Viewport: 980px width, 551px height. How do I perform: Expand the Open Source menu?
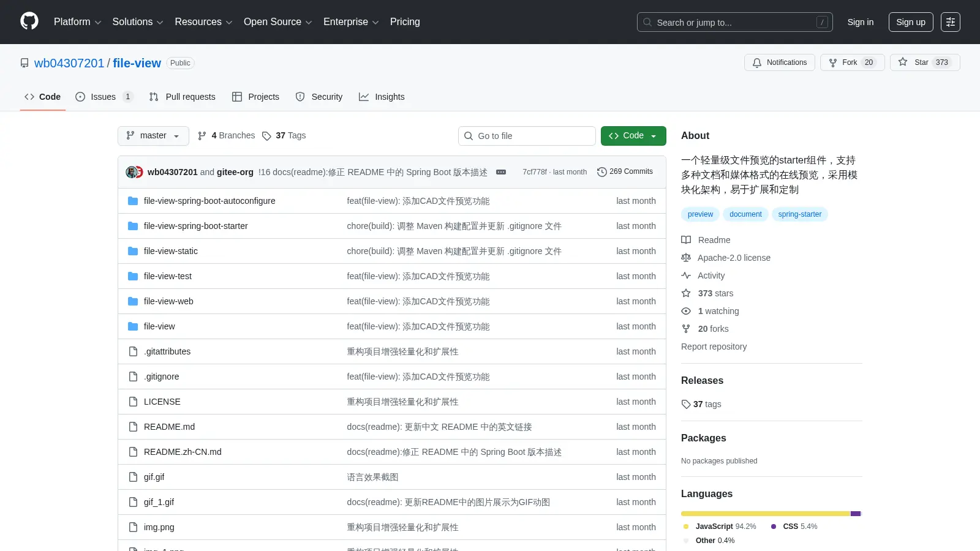(278, 22)
